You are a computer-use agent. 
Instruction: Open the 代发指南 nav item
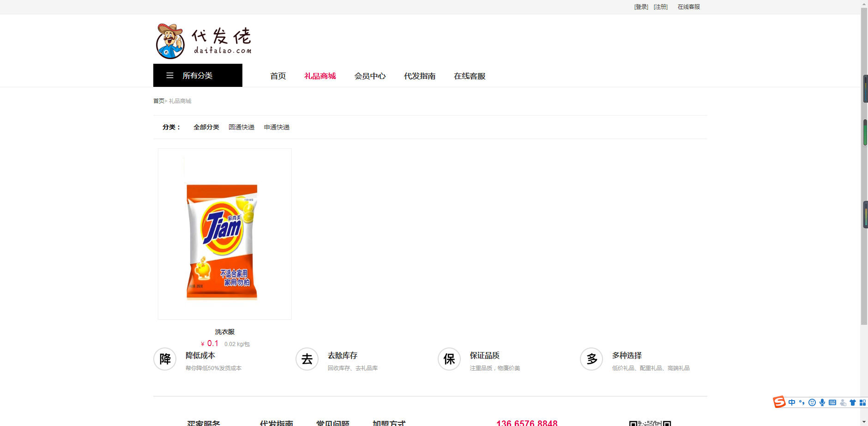point(420,76)
